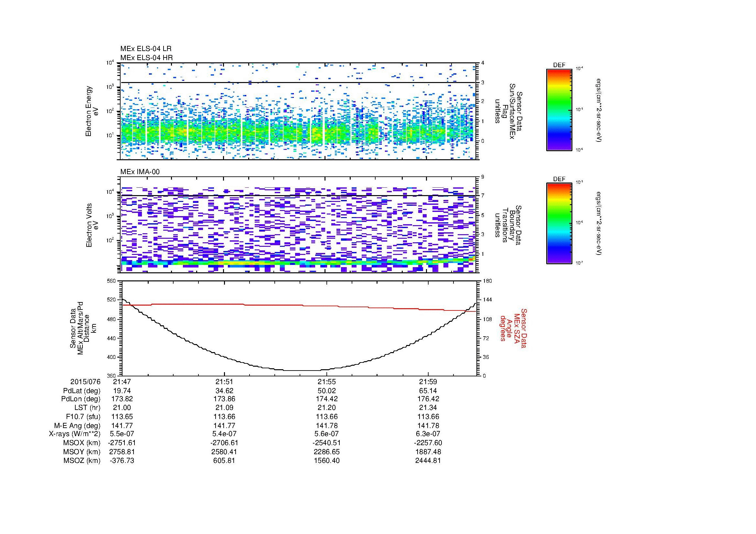The width and height of the screenshot is (756, 534).
Task: Click the 'MSOX (km)' row label
Action: pos(82,443)
